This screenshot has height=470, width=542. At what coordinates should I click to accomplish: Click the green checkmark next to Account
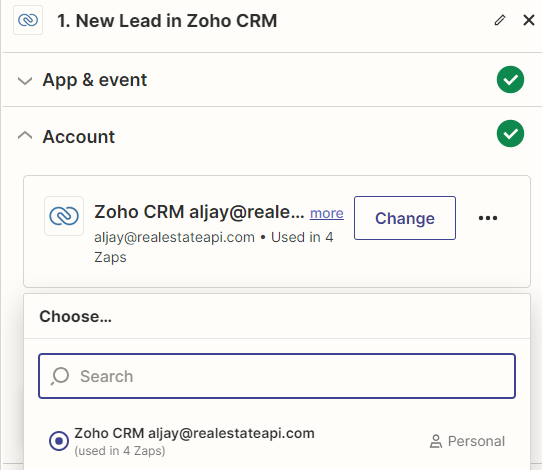(x=510, y=134)
